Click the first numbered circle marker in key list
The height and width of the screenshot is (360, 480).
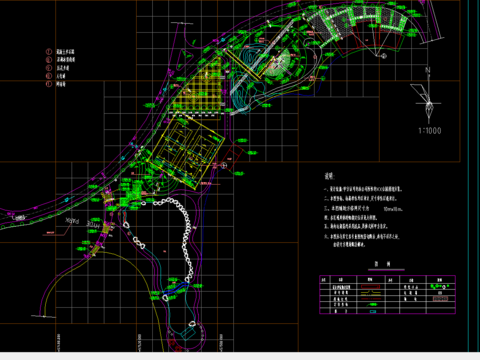coord(49,52)
